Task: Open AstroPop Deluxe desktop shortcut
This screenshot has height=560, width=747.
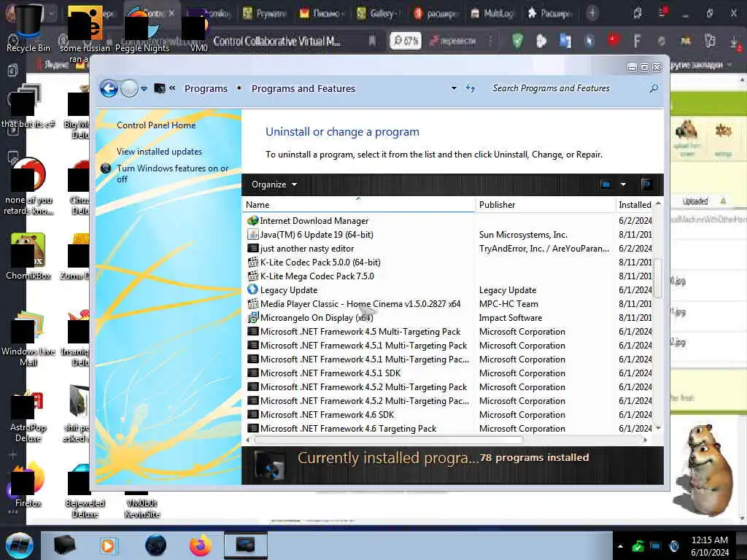Action: click(x=28, y=416)
